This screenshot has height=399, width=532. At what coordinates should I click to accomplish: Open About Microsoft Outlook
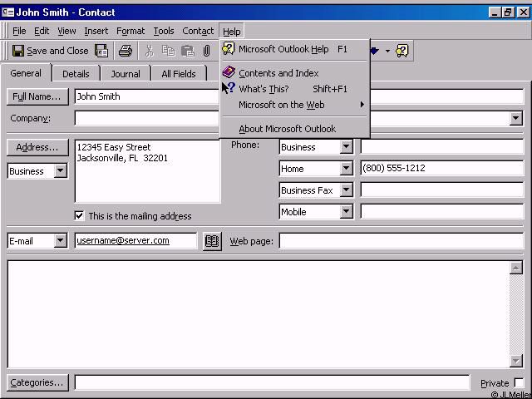click(293, 129)
